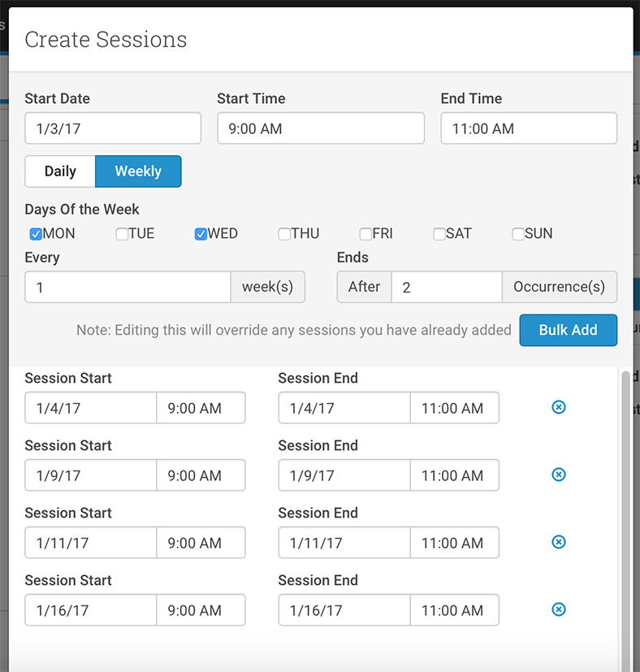The width and height of the screenshot is (640, 672).
Task: Open the End Time 11:00 AM picker
Action: click(x=529, y=128)
